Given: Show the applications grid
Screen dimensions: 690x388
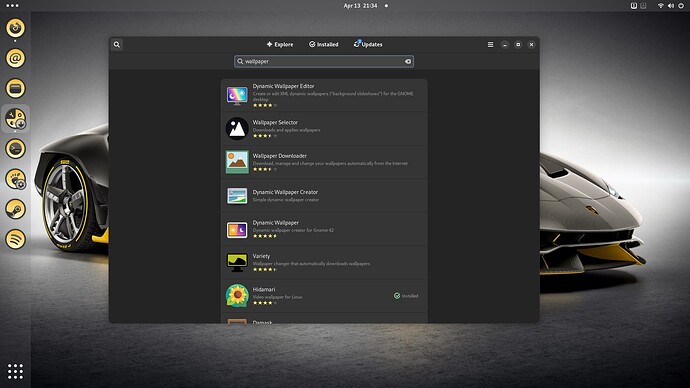Looking at the screenshot, I should (15, 371).
